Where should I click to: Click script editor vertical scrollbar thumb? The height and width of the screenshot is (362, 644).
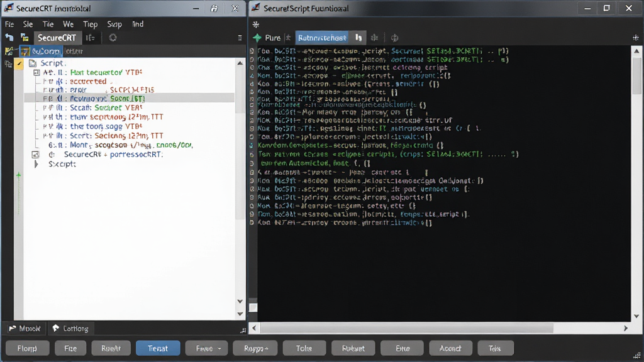tap(636, 76)
